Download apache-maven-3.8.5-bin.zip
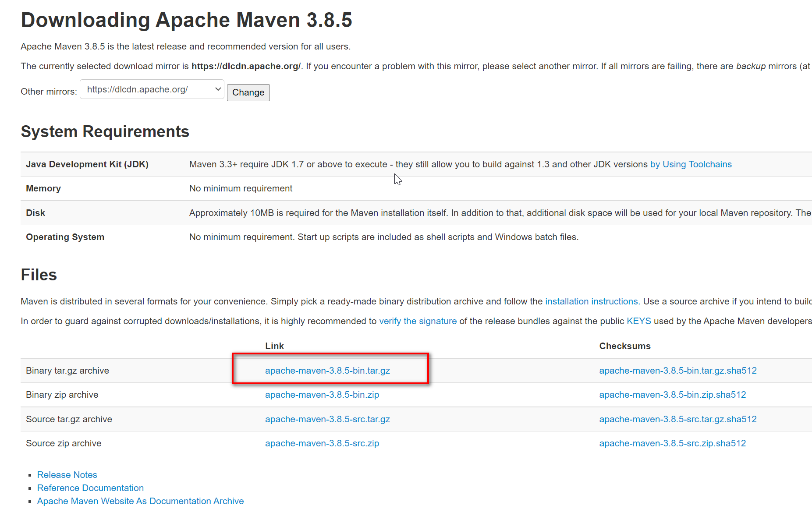This screenshot has height=509, width=812. click(x=322, y=395)
